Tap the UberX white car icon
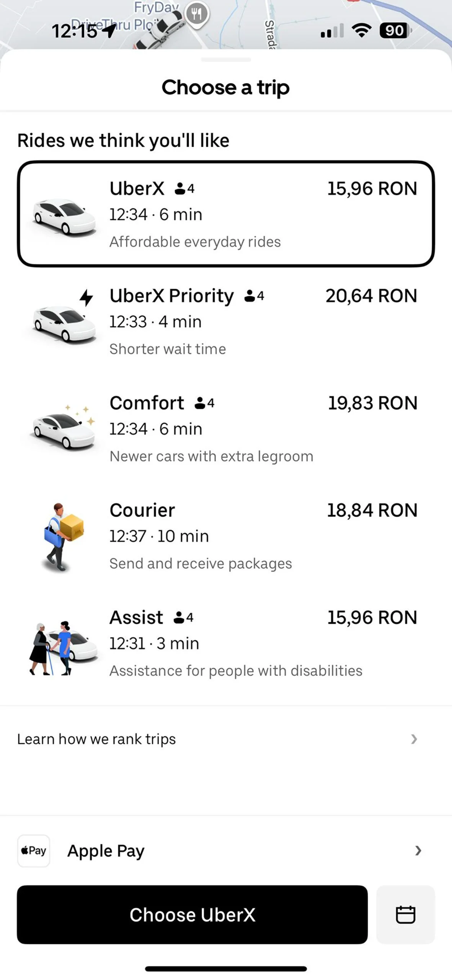 [64, 216]
